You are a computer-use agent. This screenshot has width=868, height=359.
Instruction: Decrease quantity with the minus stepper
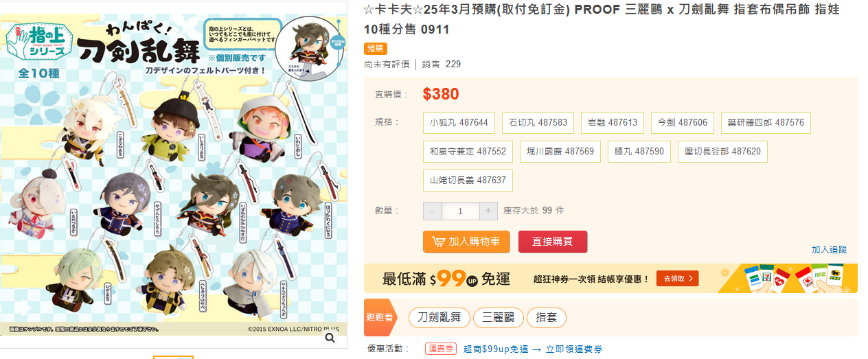432,211
